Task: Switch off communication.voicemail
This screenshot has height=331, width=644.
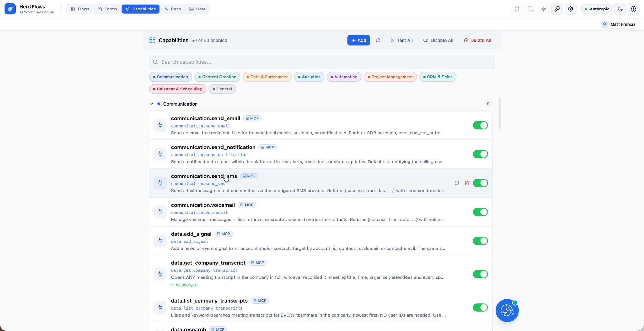Action: point(480,212)
